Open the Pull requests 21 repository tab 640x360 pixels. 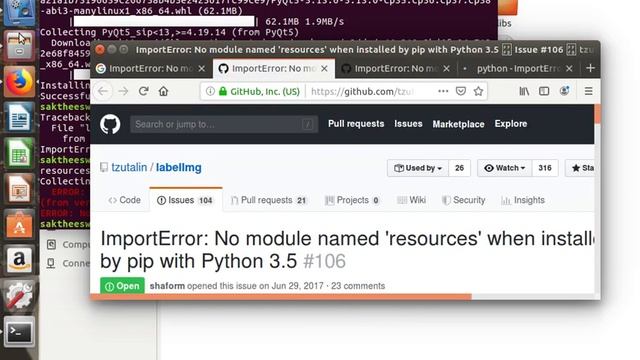tap(269, 200)
